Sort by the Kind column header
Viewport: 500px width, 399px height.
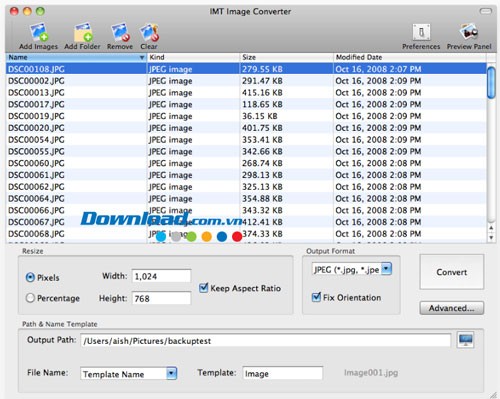pyautogui.click(x=193, y=57)
